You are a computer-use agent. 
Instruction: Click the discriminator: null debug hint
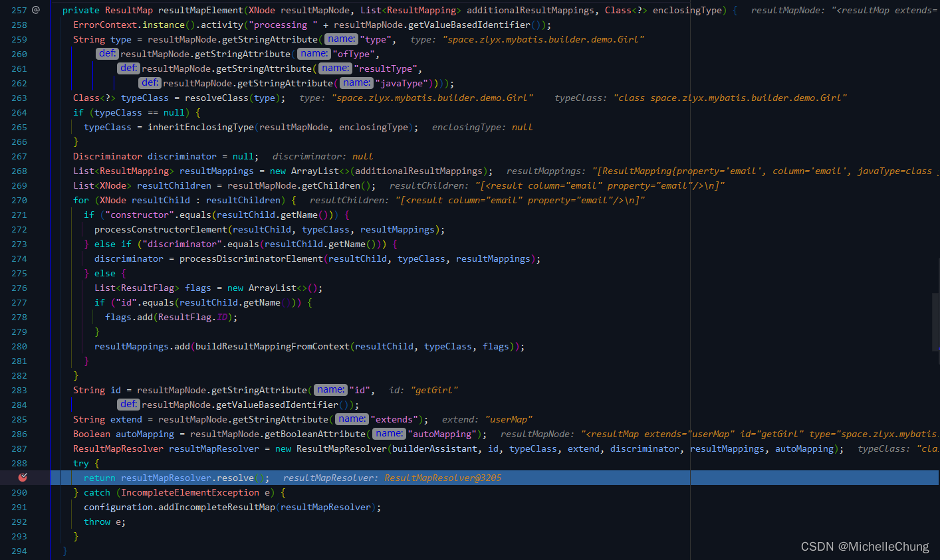pyautogui.click(x=323, y=156)
